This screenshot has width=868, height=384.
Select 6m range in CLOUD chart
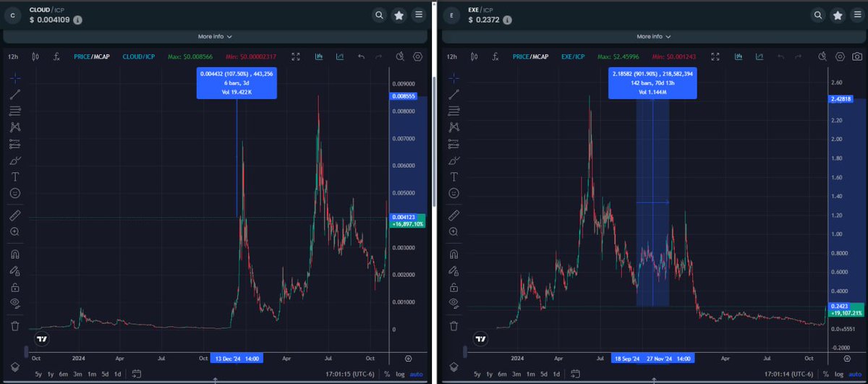(65, 374)
